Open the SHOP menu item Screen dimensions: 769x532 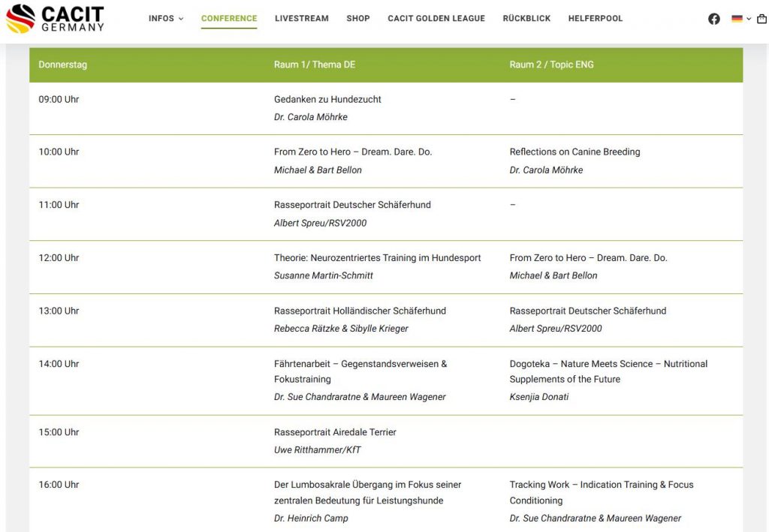[358, 19]
